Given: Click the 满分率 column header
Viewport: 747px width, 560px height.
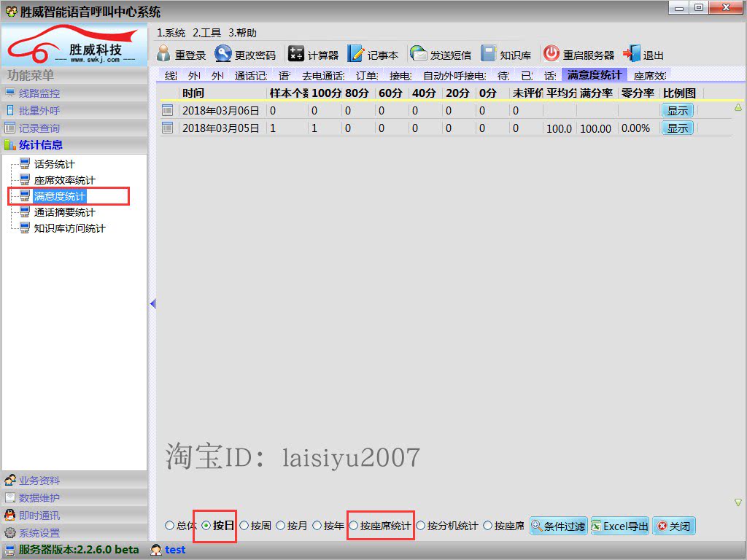Looking at the screenshot, I should (x=597, y=93).
